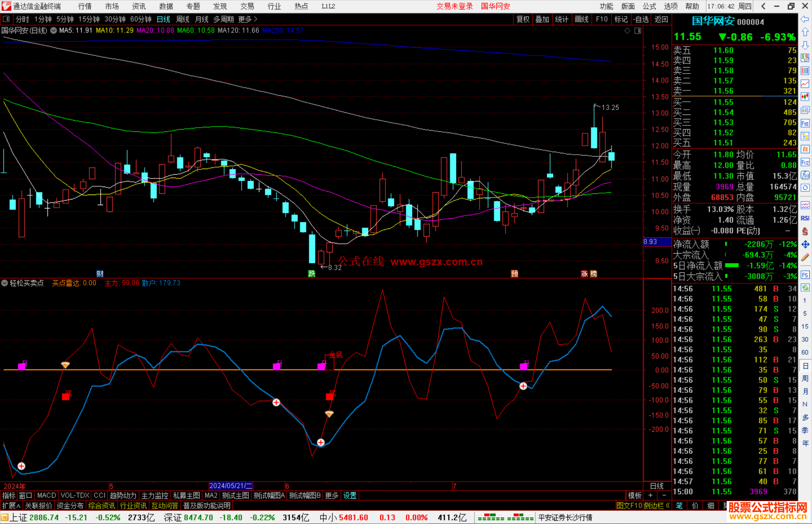Screen dimensions: 812x524
Task: Click the 复权 button above chart
Action: coord(523,19)
